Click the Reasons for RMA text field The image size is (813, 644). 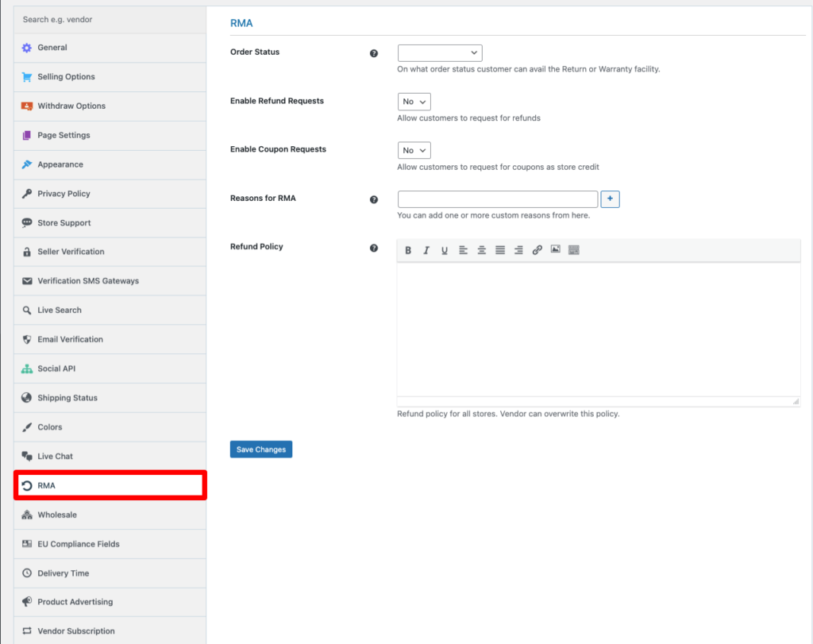497,199
